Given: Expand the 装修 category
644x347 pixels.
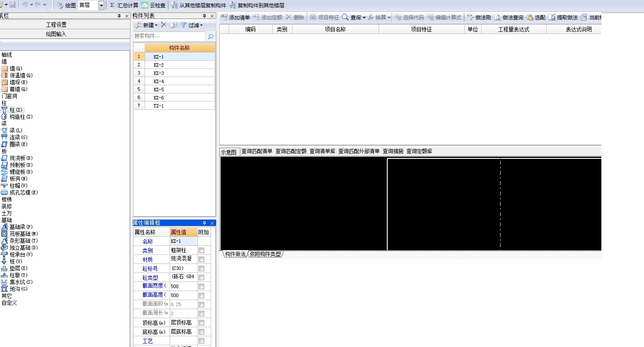Looking at the screenshot, I should click(6, 206).
